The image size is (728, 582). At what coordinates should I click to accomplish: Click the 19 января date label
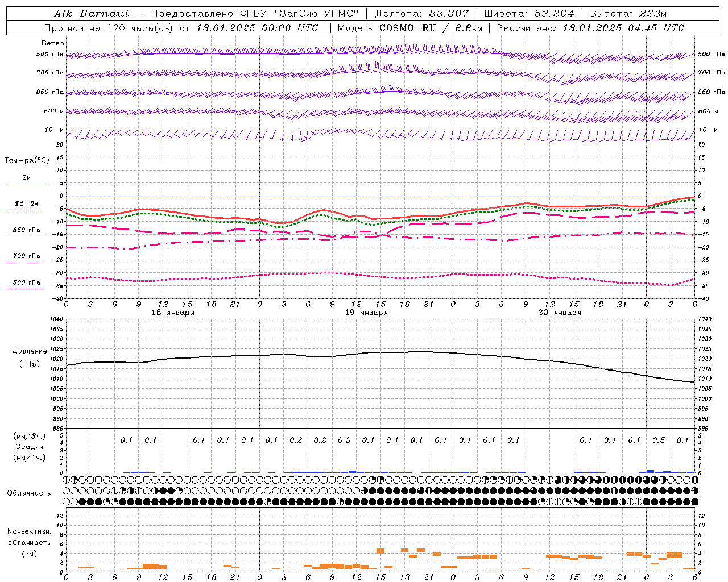366,313
